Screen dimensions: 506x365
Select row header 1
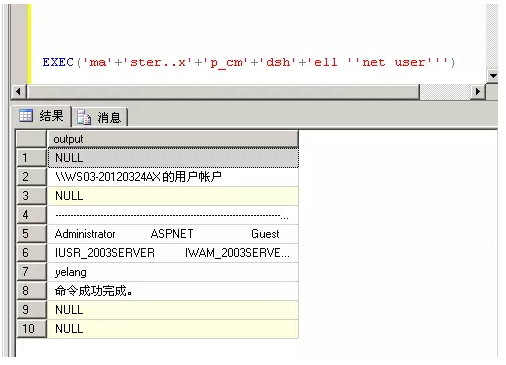tap(31, 158)
